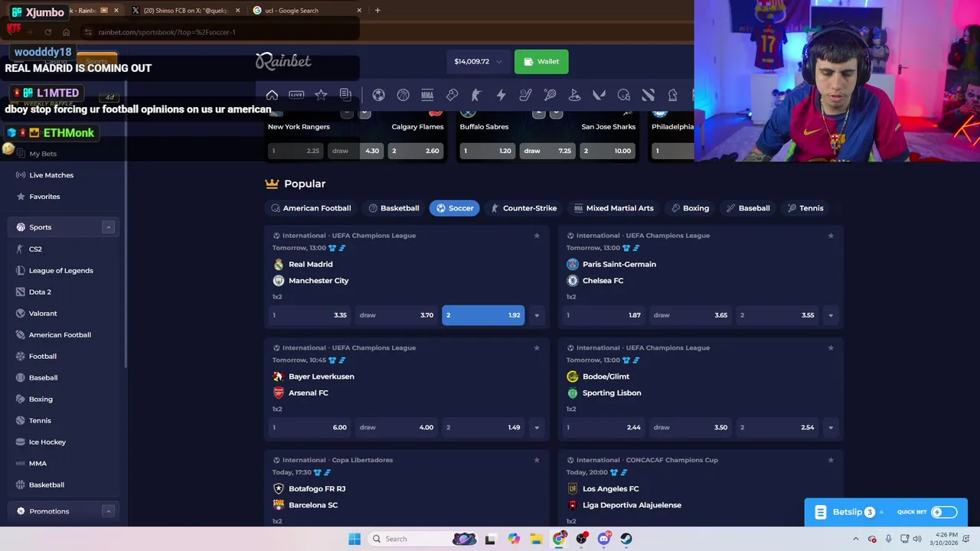
Task: Switch to Tennis popular tab
Action: tap(805, 208)
